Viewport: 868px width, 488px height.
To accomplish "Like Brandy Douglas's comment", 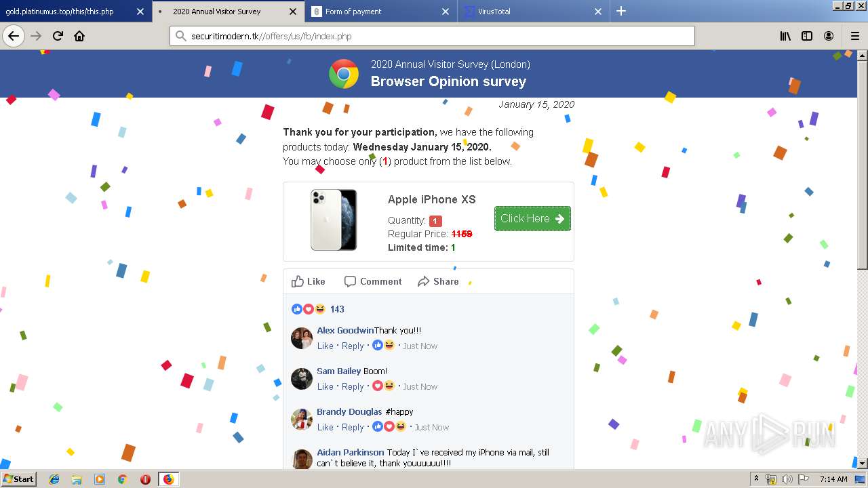I will (325, 427).
